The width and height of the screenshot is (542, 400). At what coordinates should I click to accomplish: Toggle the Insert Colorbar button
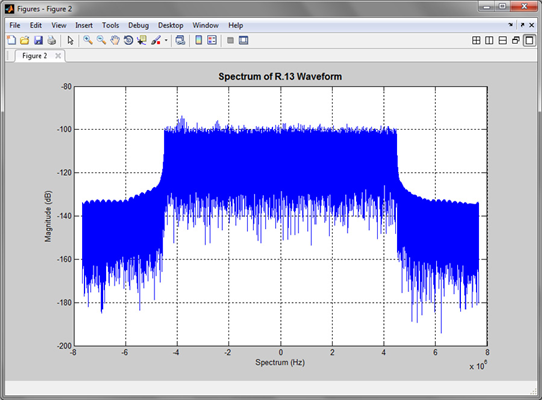pos(199,40)
